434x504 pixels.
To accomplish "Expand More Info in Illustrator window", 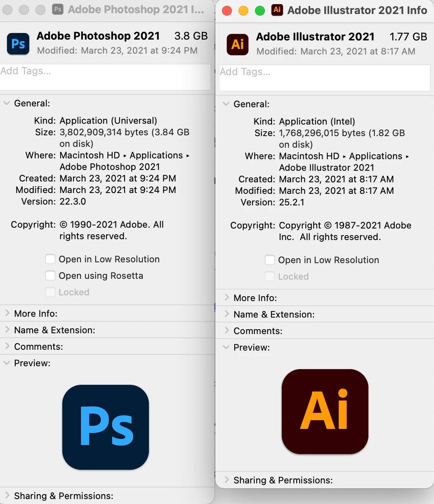I will [x=226, y=297].
